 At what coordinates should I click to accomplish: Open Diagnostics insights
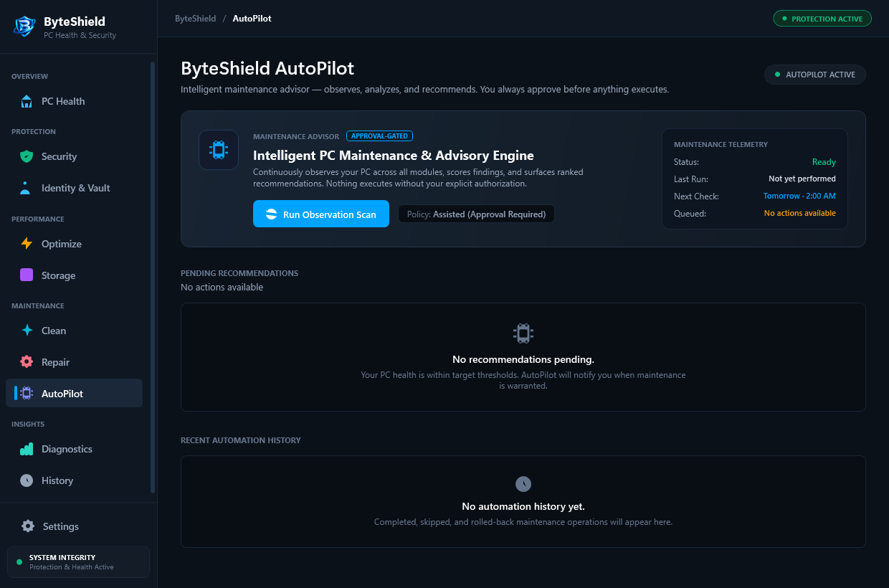pyautogui.click(x=75, y=449)
